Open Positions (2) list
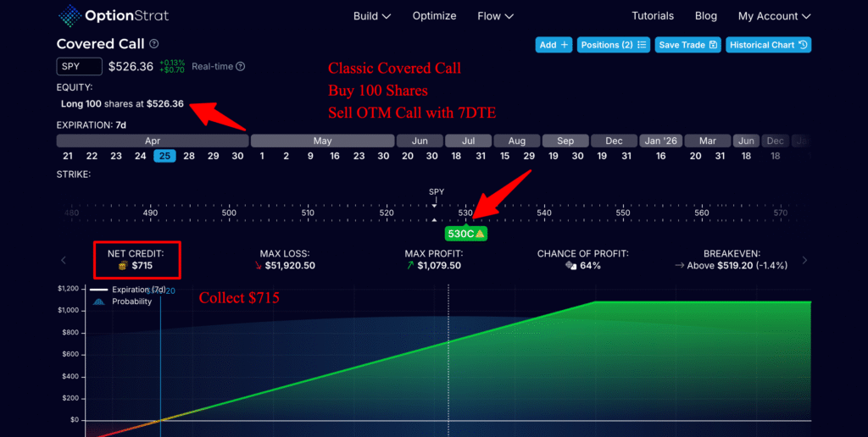 (614, 45)
